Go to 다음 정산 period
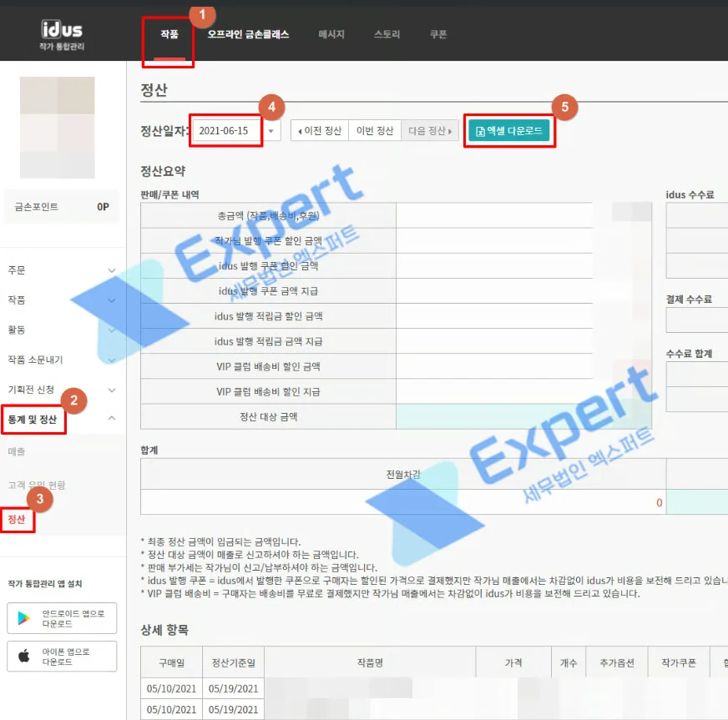 coord(430,131)
